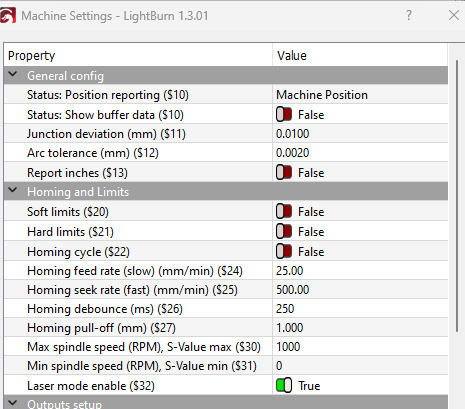
Task: Open the help question mark button
Action: click(409, 15)
